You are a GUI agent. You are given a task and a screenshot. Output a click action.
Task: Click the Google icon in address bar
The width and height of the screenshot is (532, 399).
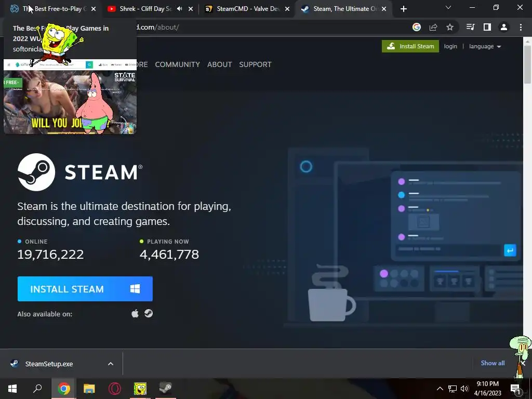(417, 27)
